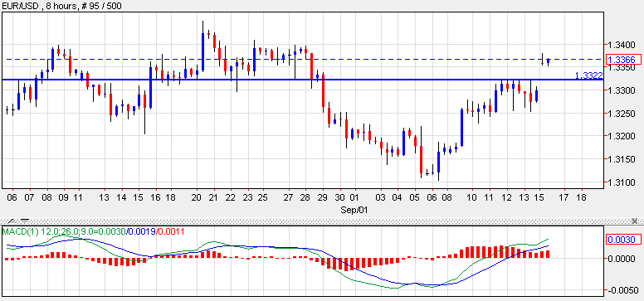
Task: Click the 09 date axis label
Action: (x=64, y=197)
